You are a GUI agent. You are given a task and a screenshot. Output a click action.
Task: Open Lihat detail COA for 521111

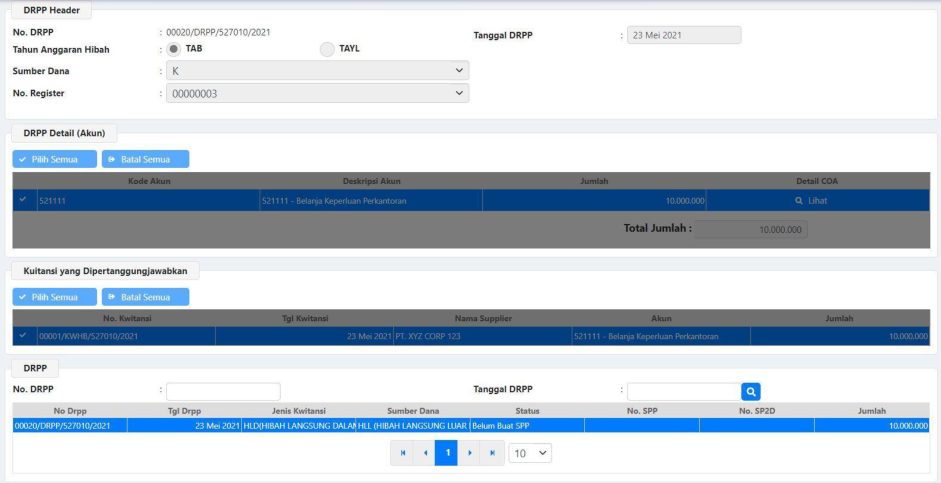(x=810, y=201)
